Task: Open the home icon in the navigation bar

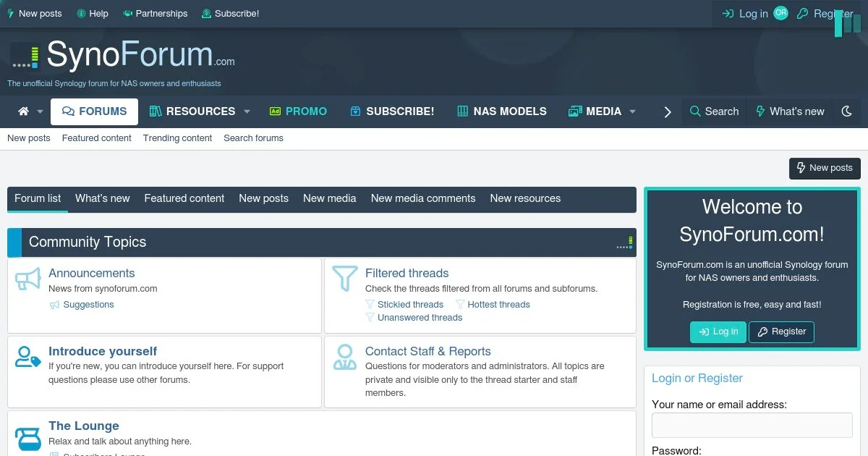Action: coord(23,111)
